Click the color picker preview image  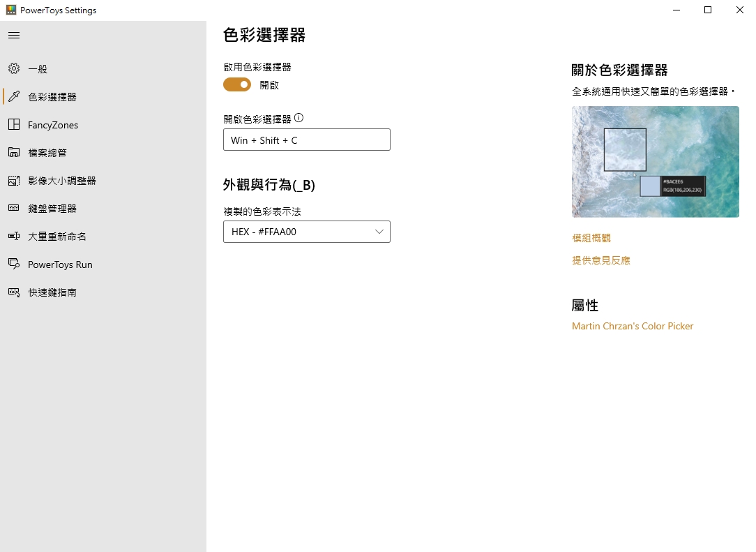point(656,162)
